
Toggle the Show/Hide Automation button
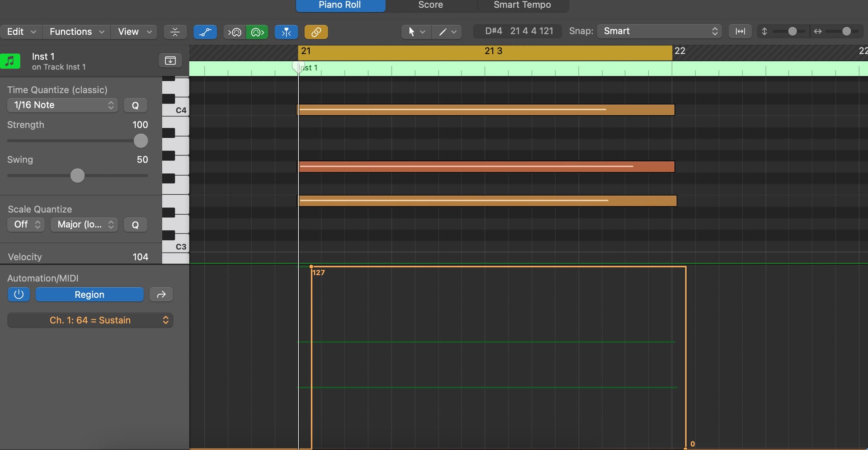[205, 32]
